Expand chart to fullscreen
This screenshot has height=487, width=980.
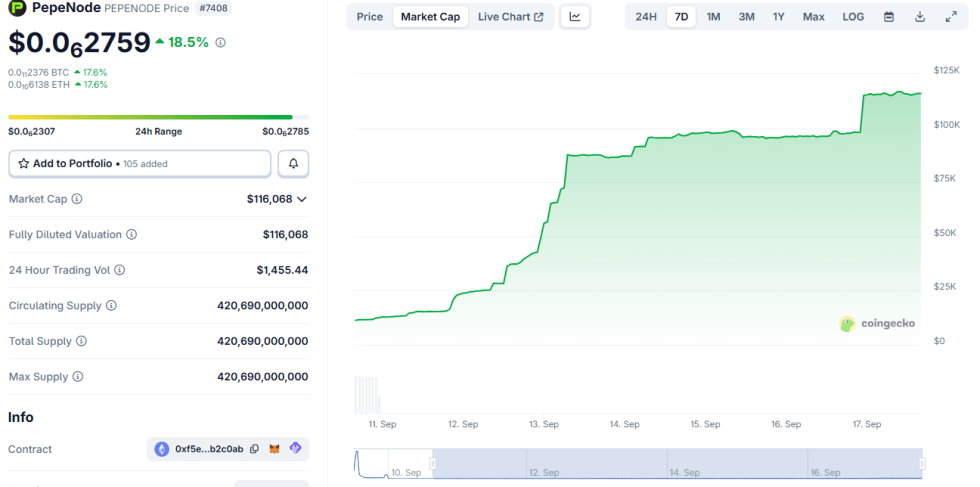pos(950,17)
